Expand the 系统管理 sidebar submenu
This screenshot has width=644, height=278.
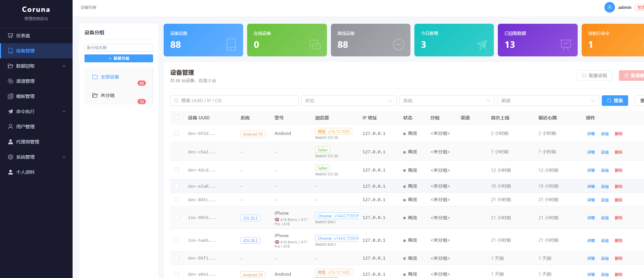[x=36, y=157]
